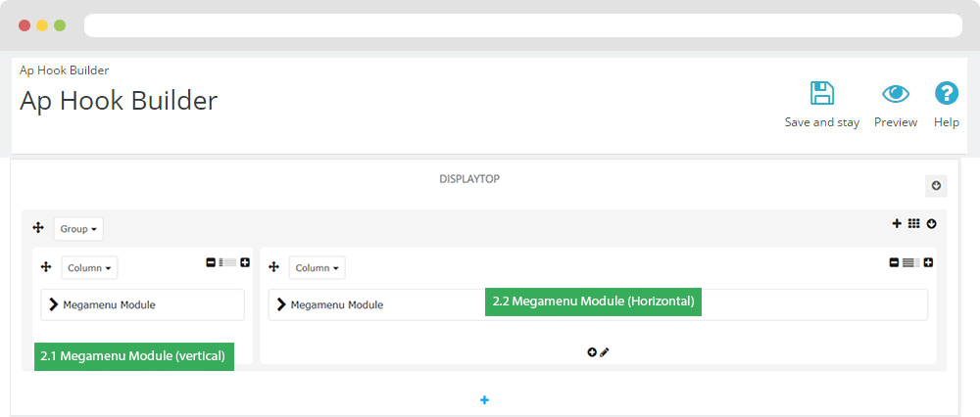Open the Group dropdown
The height and width of the screenshot is (417, 980).
78,229
